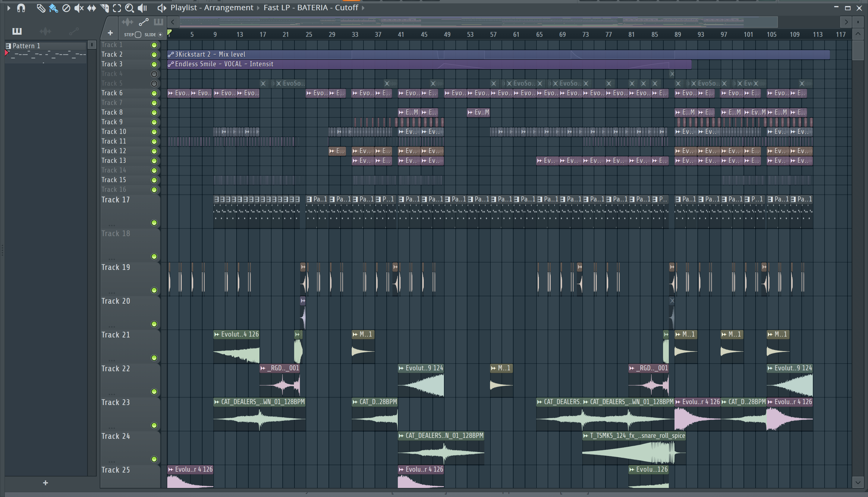This screenshot has width=868, height=497.
Task: Select the Delete tool
Action: pos(66,8)
